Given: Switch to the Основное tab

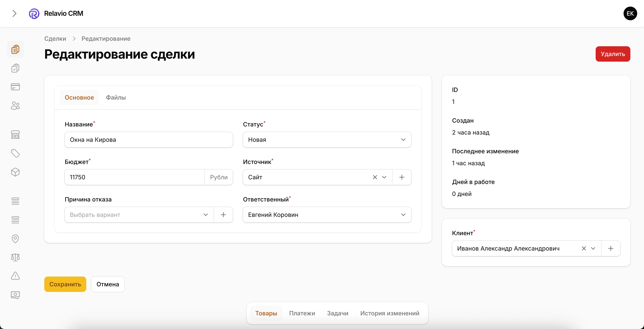Looking at the screenshot, I should 79,97.
